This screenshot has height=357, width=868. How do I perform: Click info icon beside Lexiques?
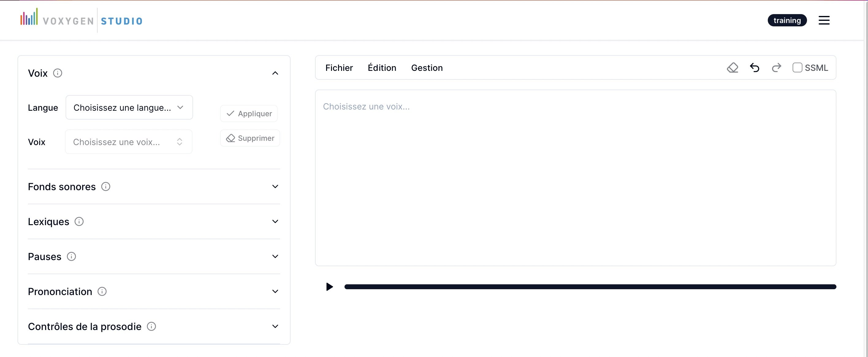click(x=79, y=221)
